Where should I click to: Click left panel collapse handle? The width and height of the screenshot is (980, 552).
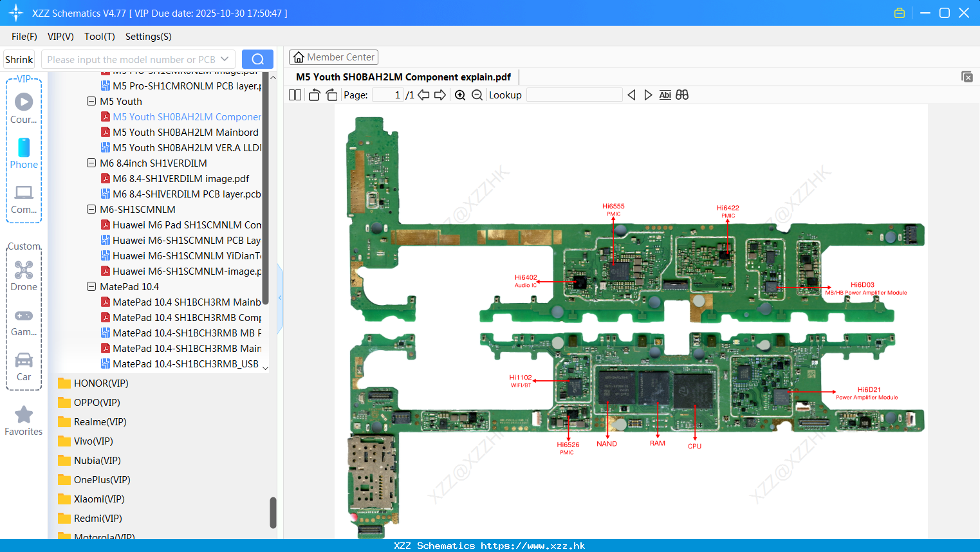[x=280, y=297]
